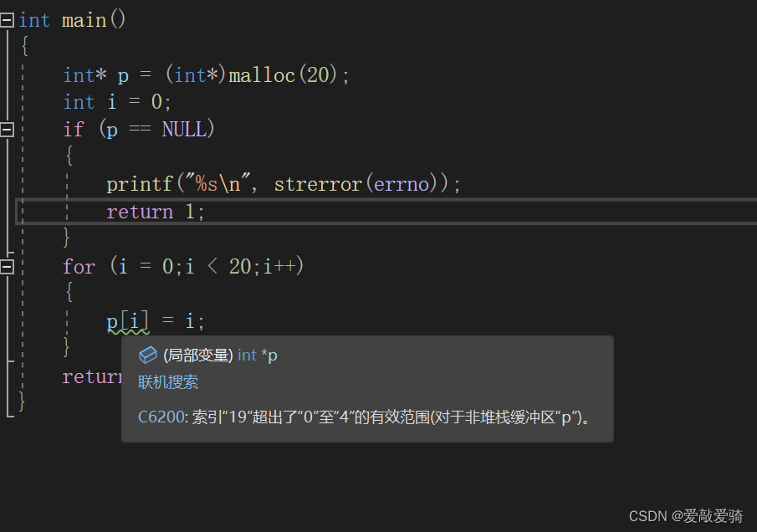Select the malloc function call
Screen dimensions: 757x532
[x=262, y=74]
